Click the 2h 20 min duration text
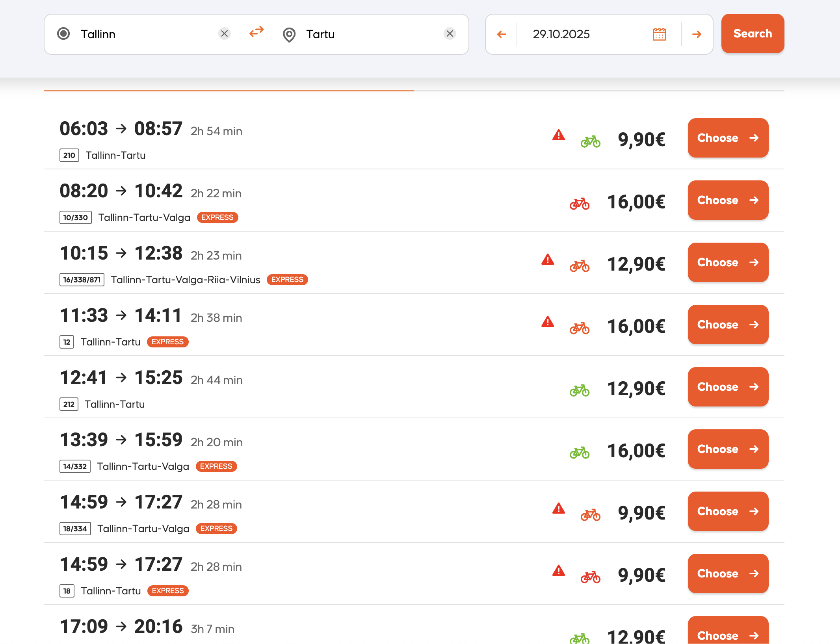 point(217,442)
